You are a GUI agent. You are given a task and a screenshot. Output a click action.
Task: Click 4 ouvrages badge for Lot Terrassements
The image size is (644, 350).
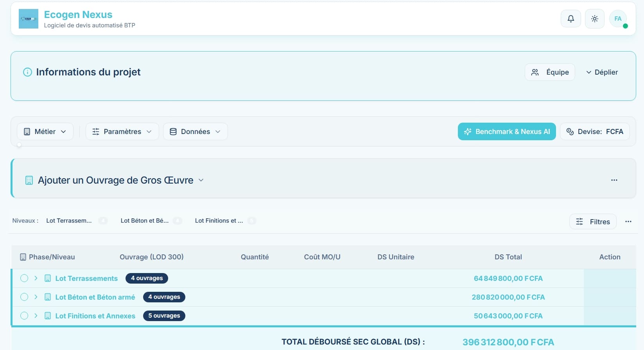click(x=147, y=278)
